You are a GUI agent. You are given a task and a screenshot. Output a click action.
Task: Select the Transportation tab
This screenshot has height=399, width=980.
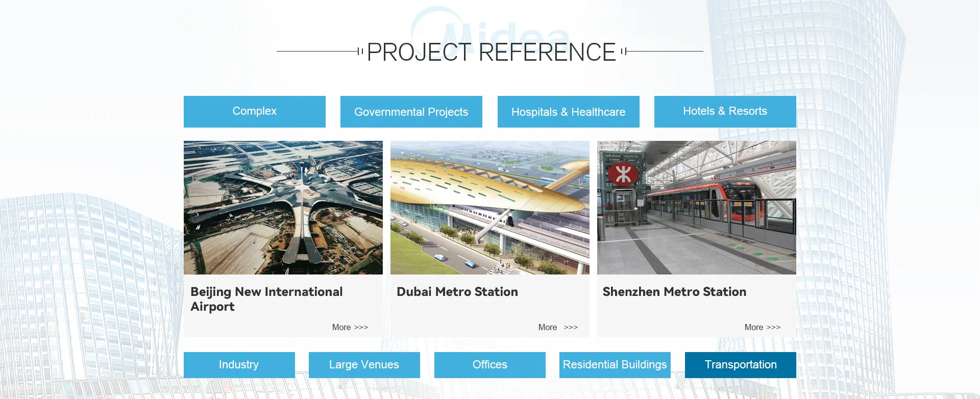(740, 365)
